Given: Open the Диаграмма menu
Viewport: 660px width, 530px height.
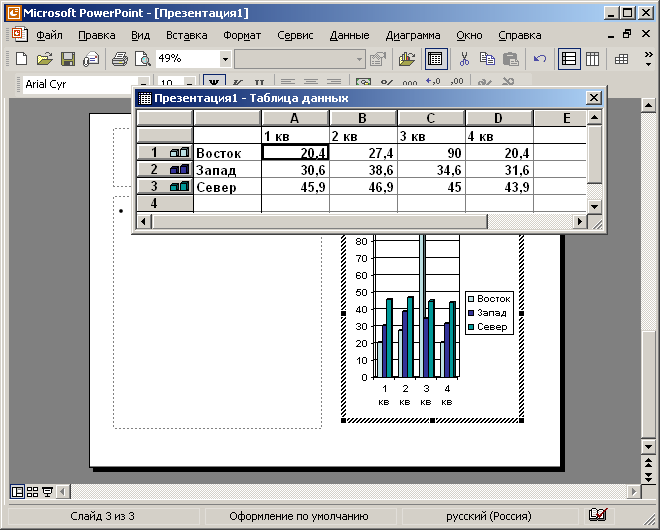Looking at the screenshot, I should (x=413, y=35).
